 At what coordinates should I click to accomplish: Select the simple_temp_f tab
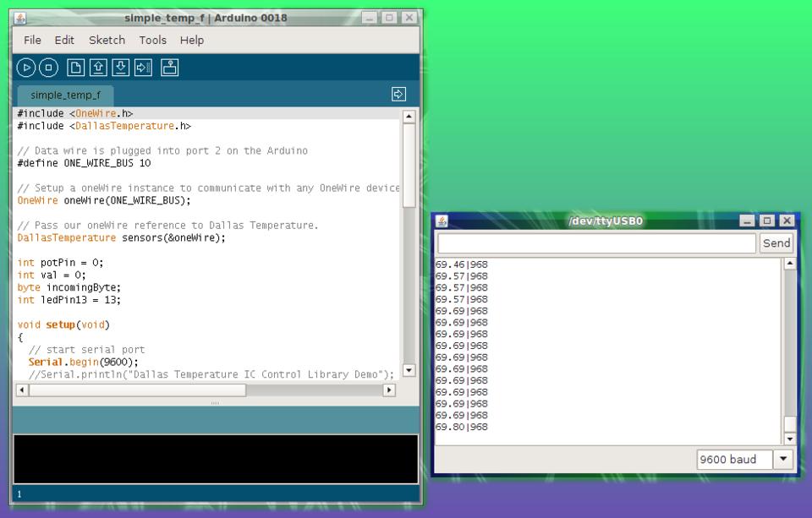click(65, 95)
